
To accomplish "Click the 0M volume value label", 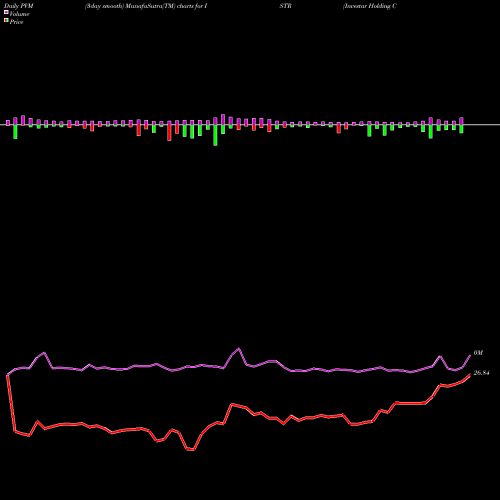I will pyautogui.click(x=478, y=353).
